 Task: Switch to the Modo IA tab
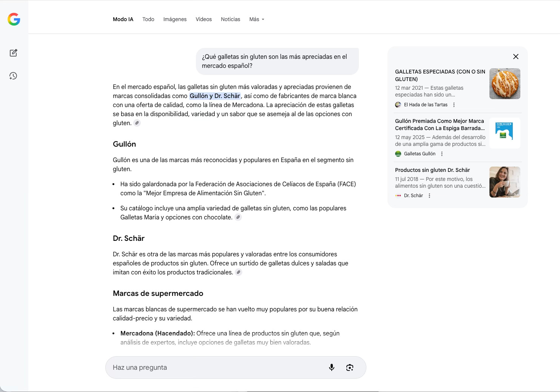tap(123, 19)
